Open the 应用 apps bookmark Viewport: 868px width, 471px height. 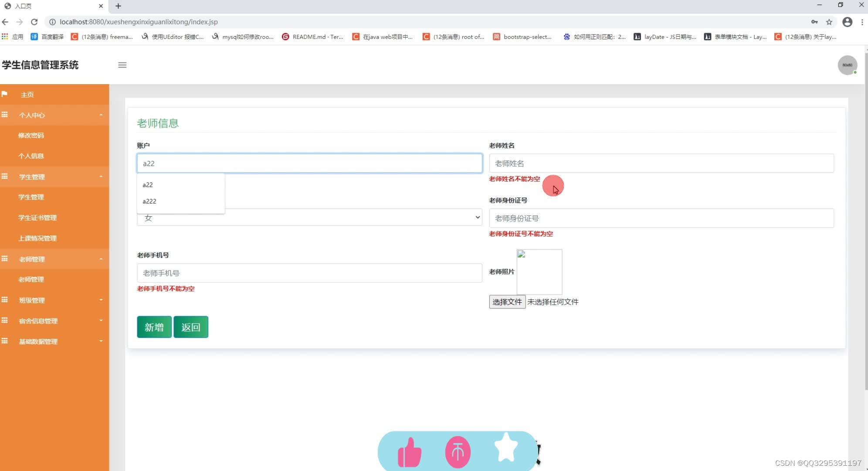[13, 37]
